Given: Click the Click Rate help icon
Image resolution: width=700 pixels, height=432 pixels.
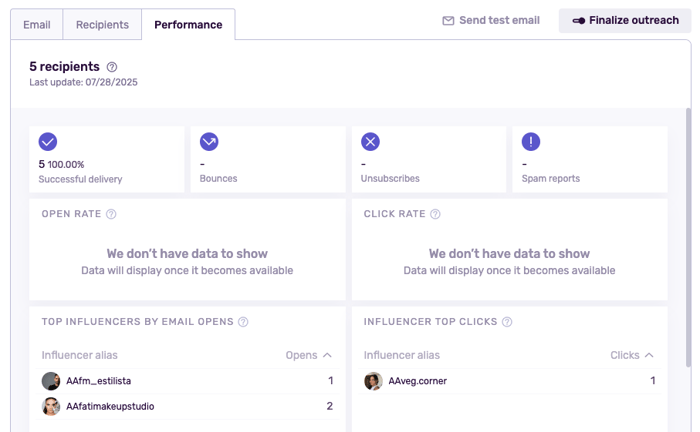Looking at the screenshot, I should click(435, 214).
